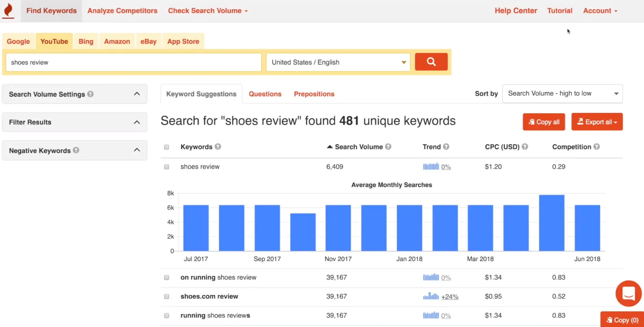This screenshot has height=327, width=644.
Task: Switch to the Bing search tab
Action: pos(86,41)
